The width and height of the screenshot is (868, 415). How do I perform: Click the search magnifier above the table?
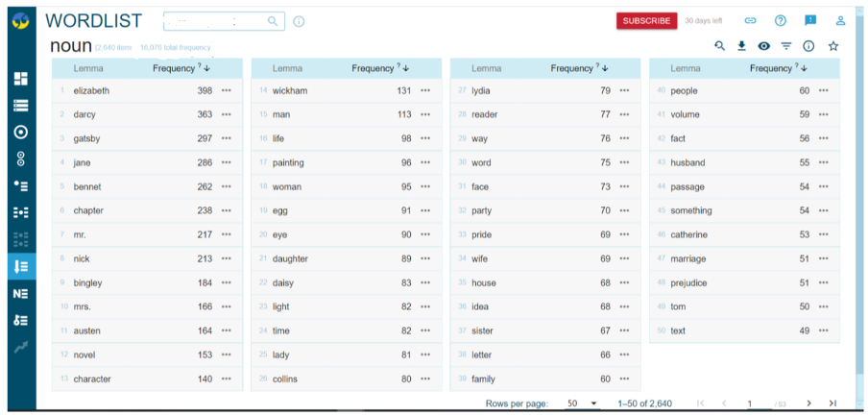pyautogui.click(x=720, y=46)
